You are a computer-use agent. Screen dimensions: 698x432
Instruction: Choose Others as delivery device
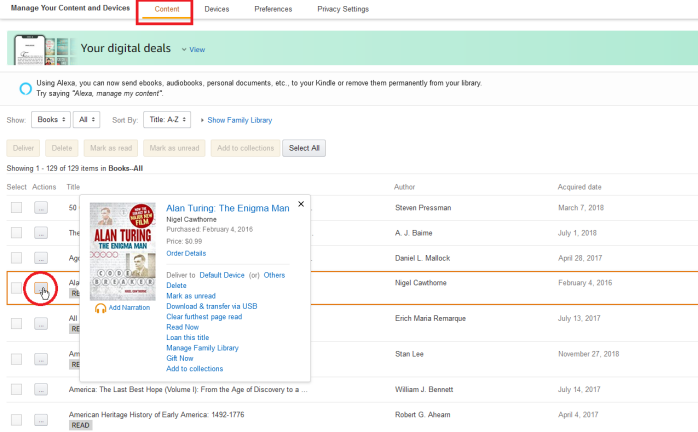274,275
